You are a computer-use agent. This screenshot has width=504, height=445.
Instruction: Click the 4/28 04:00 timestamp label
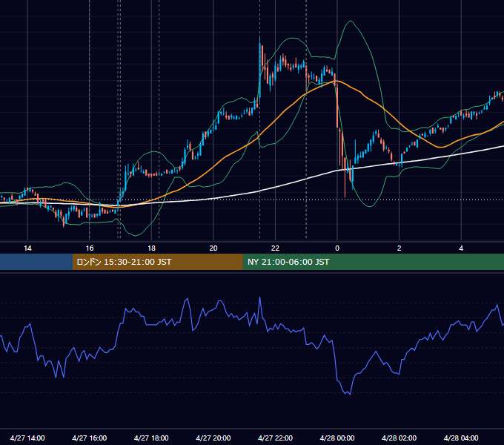tap(461, 438)
